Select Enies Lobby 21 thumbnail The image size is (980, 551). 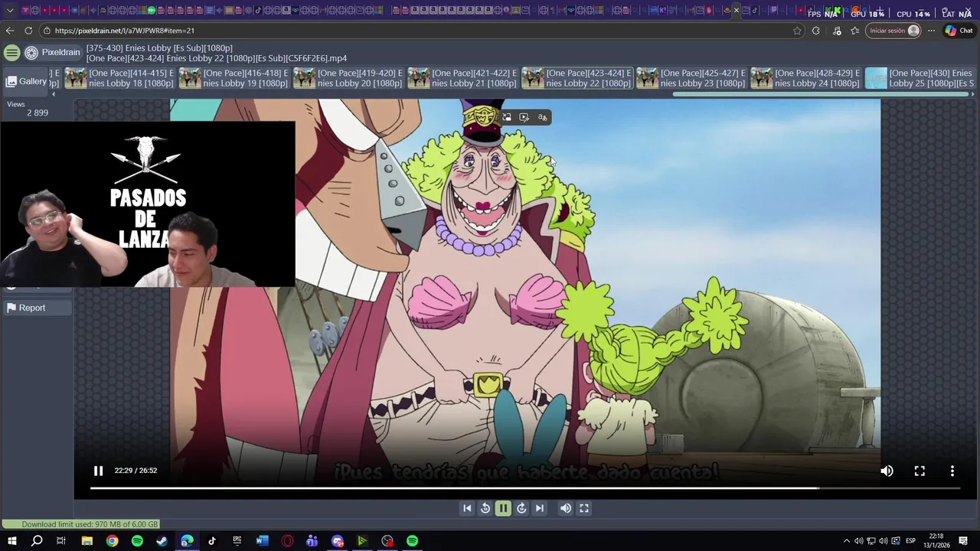462,78
